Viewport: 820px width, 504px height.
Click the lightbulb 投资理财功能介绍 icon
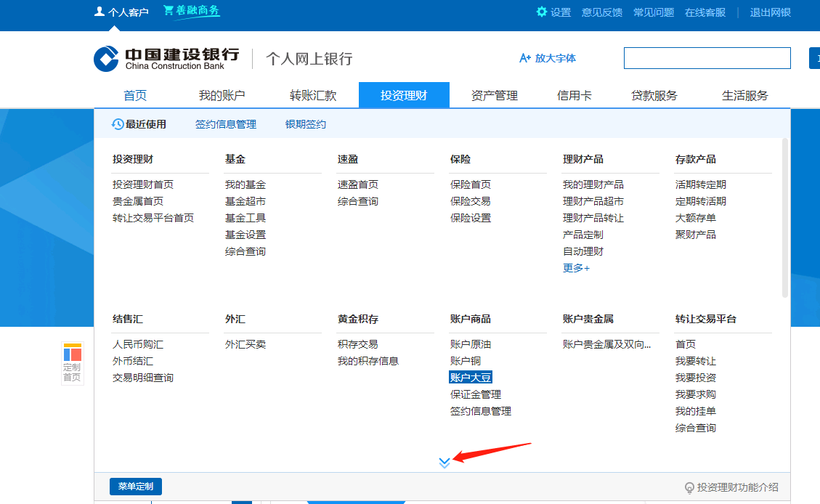point(689,487)
